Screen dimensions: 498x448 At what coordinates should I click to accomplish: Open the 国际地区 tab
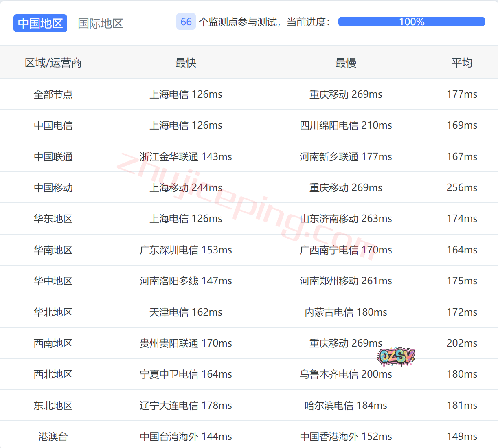click(100, 23)
